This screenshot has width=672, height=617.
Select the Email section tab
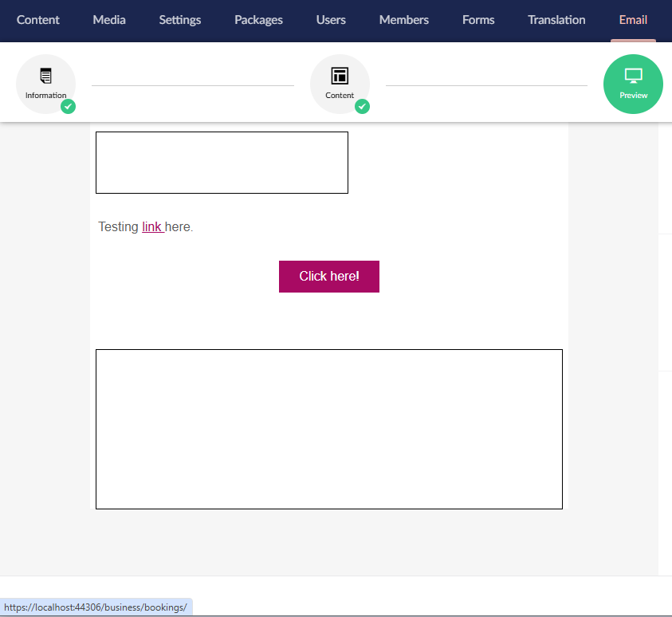(x=633, y=20)
